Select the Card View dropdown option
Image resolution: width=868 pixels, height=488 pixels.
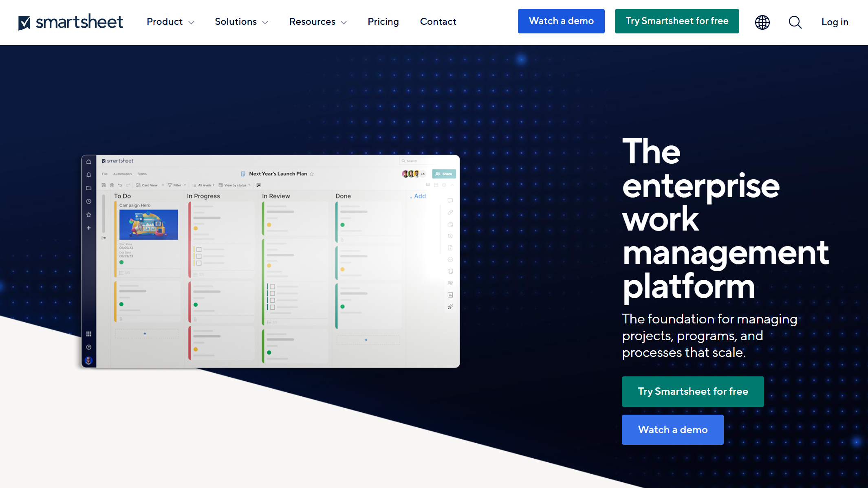[151, 185]
